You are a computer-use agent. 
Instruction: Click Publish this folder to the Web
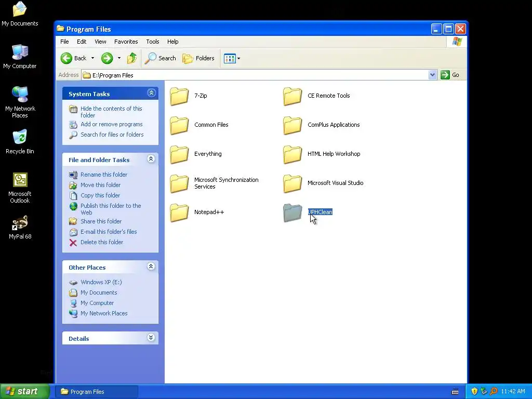coord(111,209)
